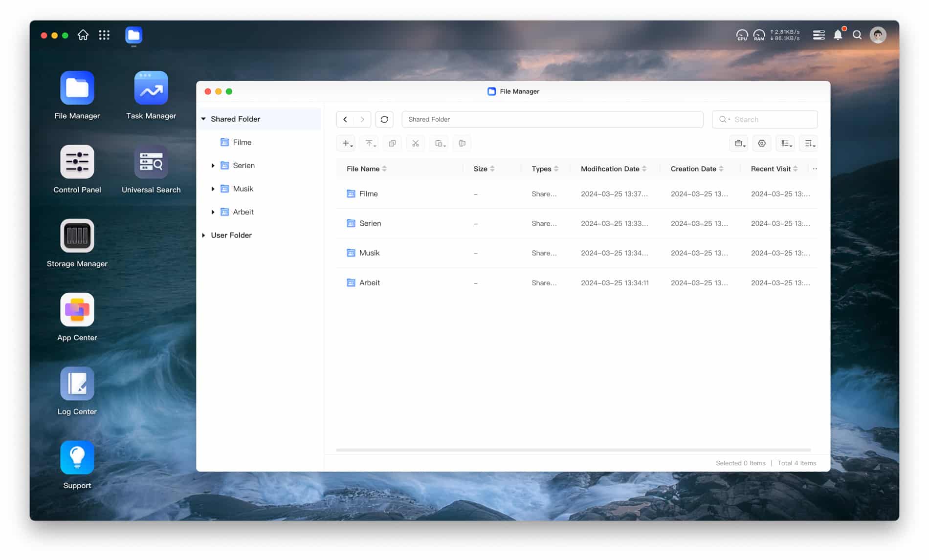Screen dimensions: 929x560
Task: Open the apps grid launcher
Action: point(104,35)
